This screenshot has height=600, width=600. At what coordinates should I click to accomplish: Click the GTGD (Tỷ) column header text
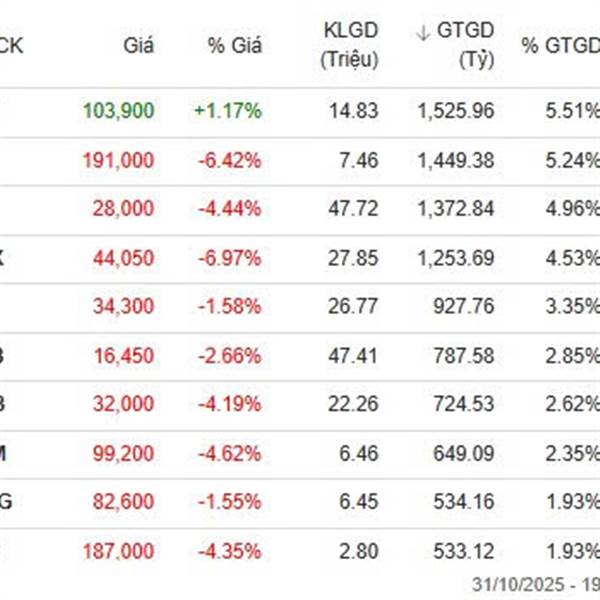464,45
